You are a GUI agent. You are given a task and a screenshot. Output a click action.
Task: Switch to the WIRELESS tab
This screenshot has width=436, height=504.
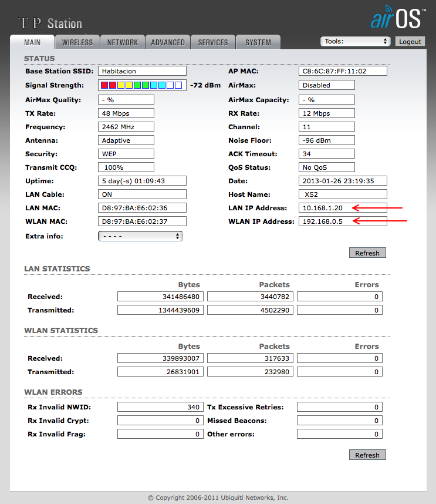coord(77,42)
